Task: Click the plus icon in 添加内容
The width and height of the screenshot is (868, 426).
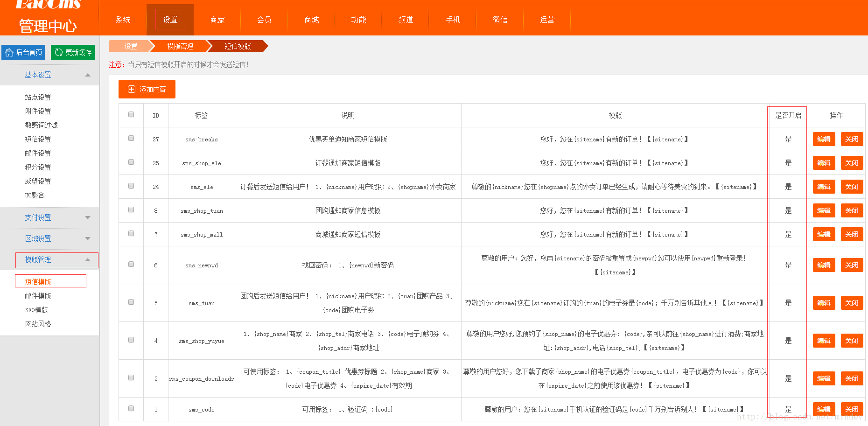Action: (x=132, y=89)
